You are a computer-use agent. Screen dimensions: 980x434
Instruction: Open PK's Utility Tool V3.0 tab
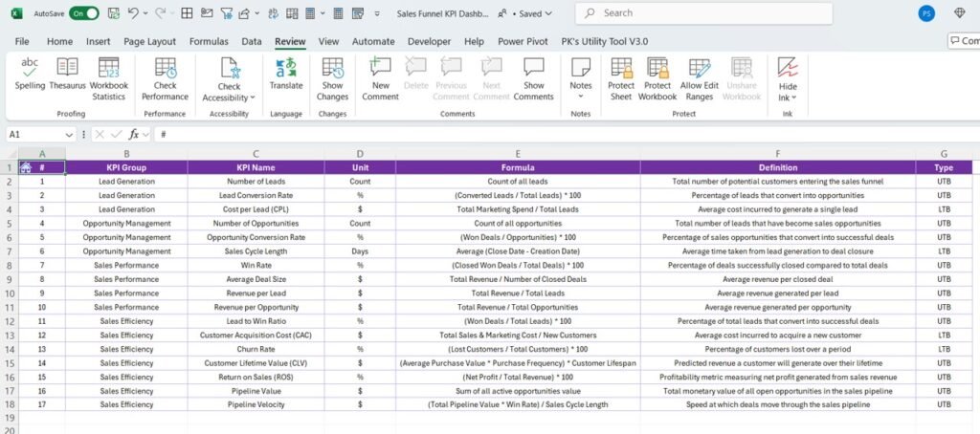pos(605,41)
